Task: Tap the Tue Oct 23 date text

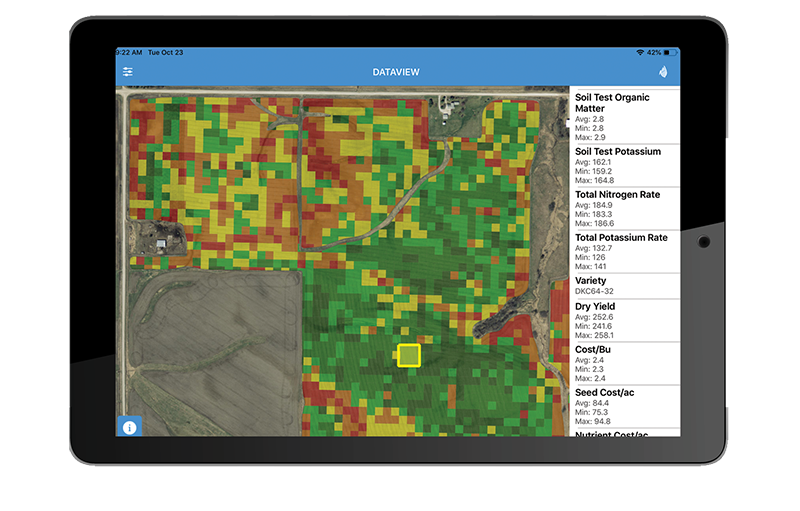Action: click(x=167, y=52)
